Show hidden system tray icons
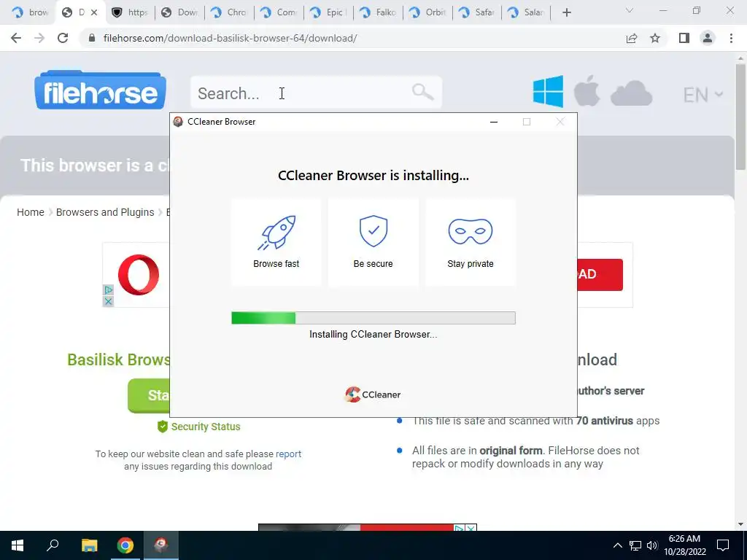 617,545
